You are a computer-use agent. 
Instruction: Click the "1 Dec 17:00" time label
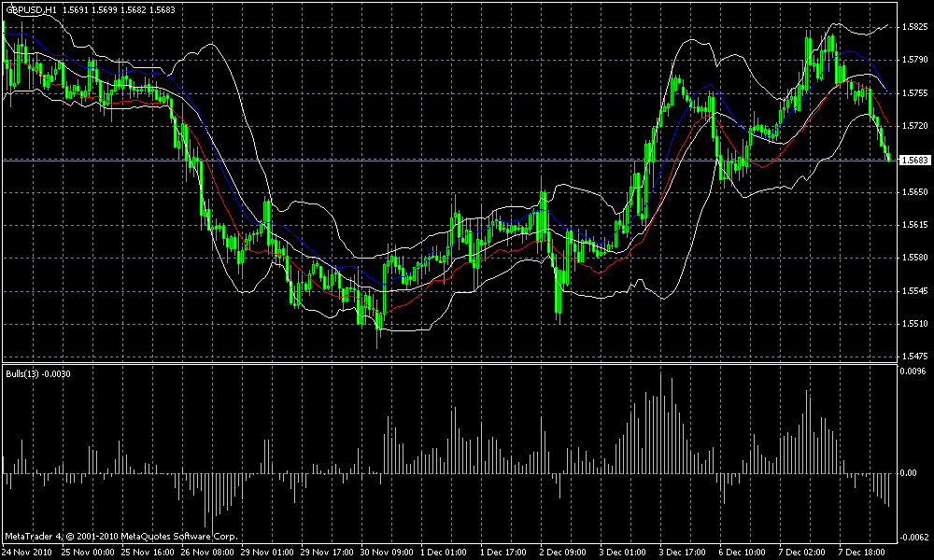tap(504, 553)
